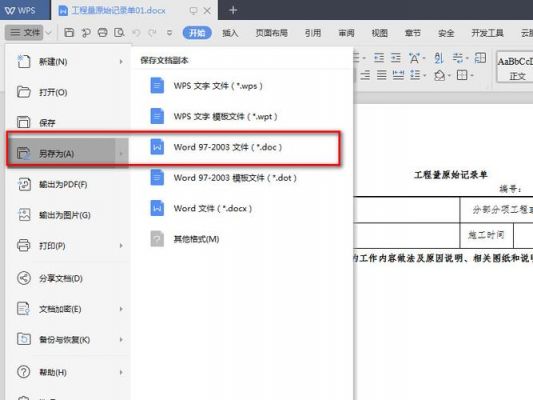Choose 输出为图片(G) menu entry
Screen dimensions: 533x400
pos(68,215)
